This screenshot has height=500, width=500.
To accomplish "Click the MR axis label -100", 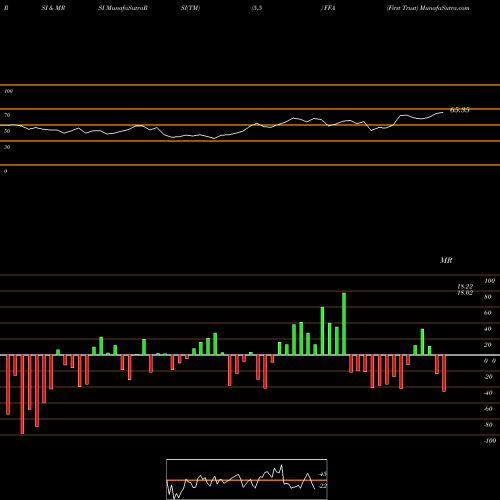I will [490, 441].
